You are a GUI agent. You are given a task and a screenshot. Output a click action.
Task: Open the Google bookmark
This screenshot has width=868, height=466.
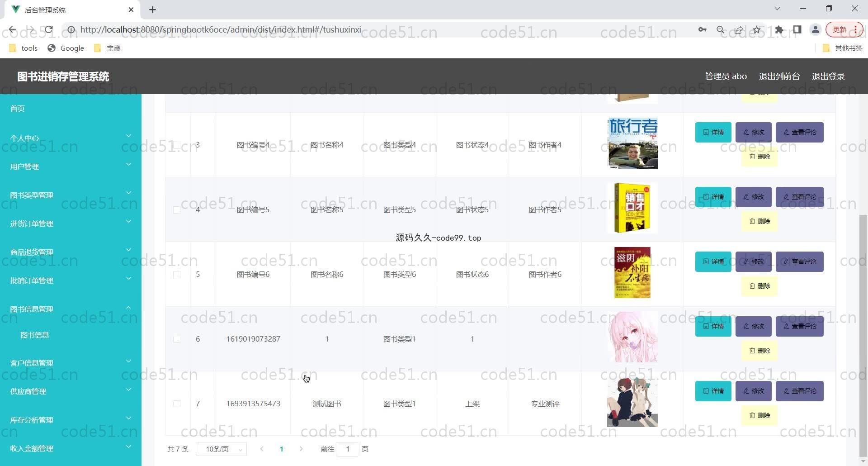coord(66,48)
